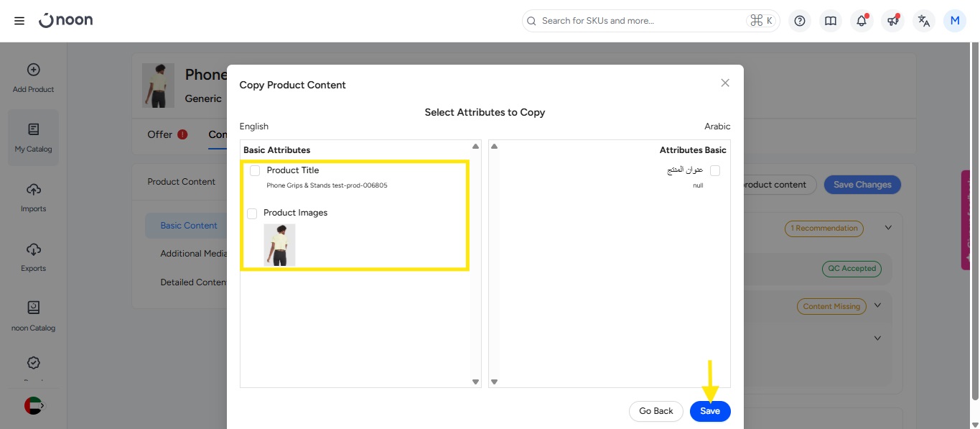Open the hamburger menu icon
The height and width of the screenshot is (429, 980).
pos(19,21)
